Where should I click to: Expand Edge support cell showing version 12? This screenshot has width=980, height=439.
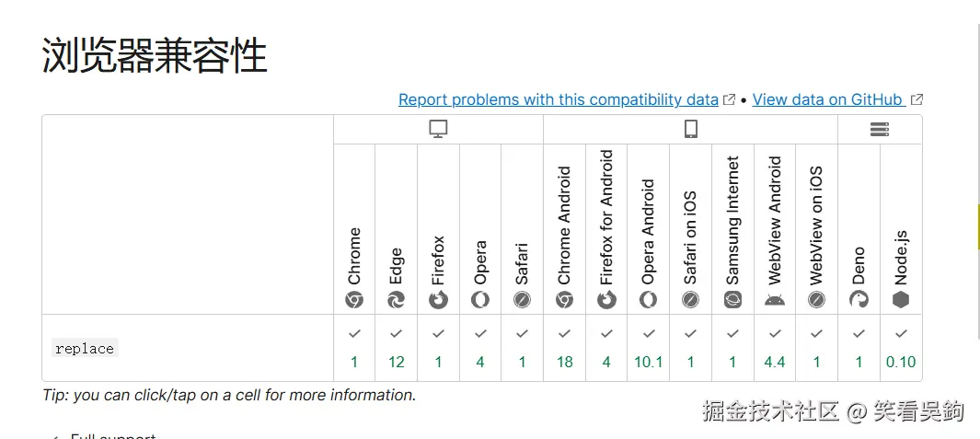point(396,348)
